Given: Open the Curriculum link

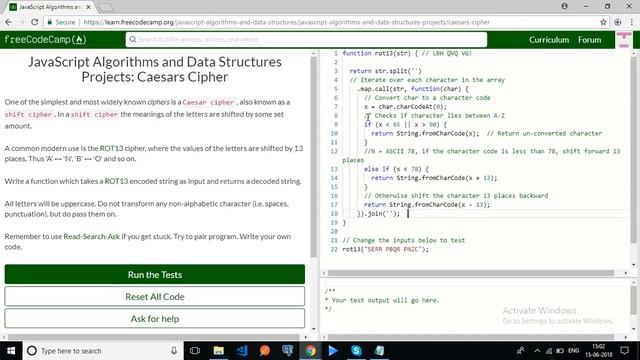Looking at the screenshot, I should tap(549, 40).
